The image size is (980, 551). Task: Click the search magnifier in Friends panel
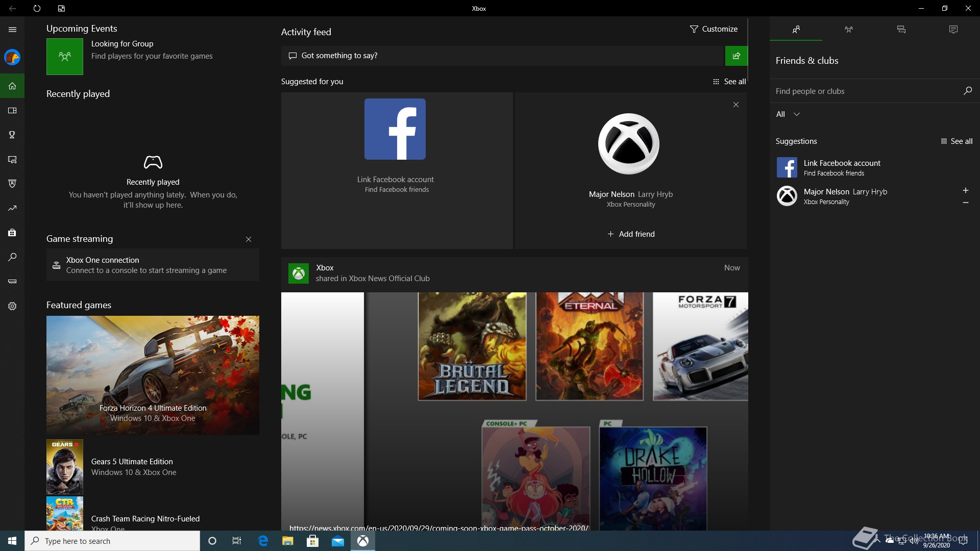967,91
